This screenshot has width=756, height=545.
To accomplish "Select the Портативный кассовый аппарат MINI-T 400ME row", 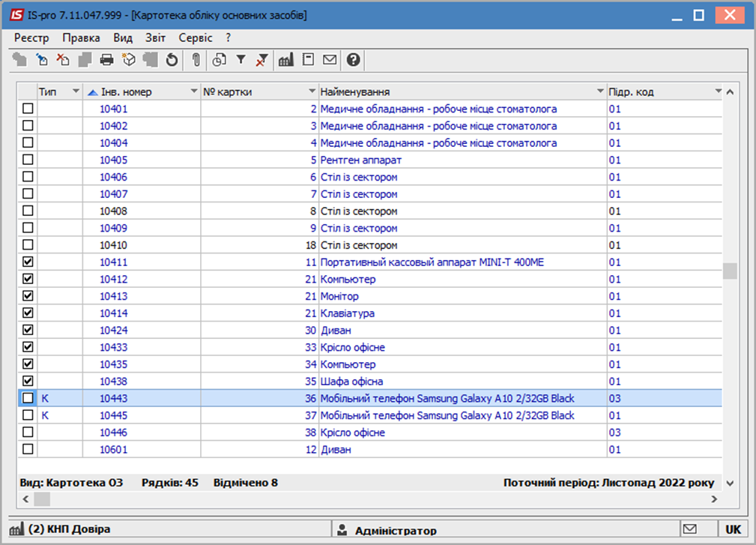I will tap(370, 262).
